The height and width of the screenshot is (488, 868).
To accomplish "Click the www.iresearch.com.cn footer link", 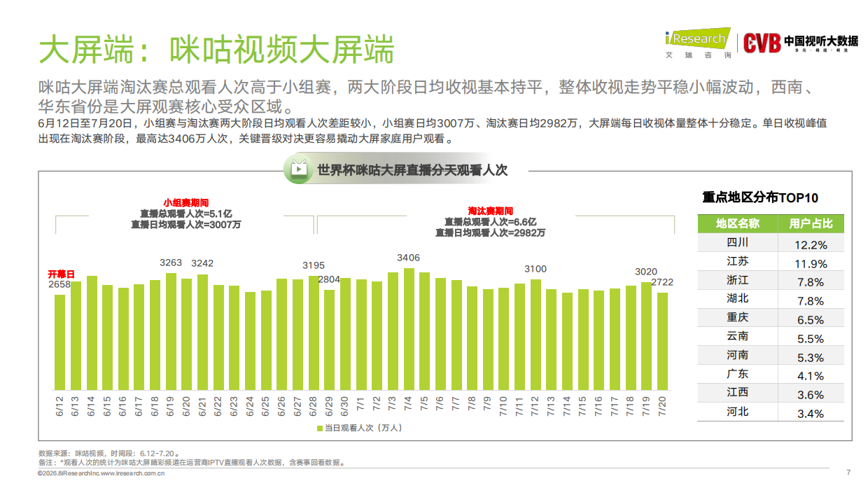I will coord(132,474).
